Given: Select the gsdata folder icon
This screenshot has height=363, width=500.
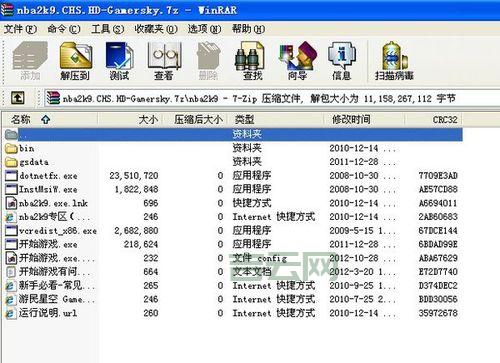Looking at the screenshot, I should 11,162.
